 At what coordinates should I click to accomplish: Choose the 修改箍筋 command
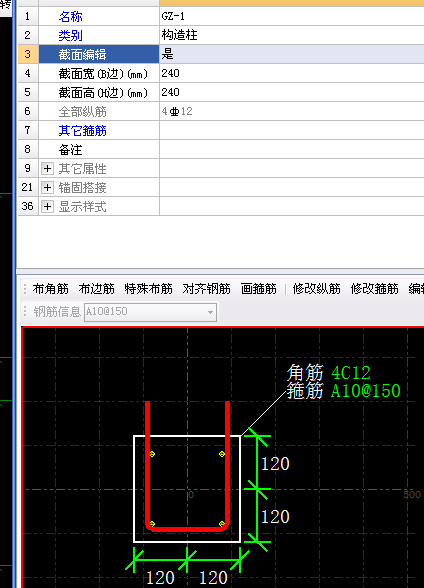375,289
